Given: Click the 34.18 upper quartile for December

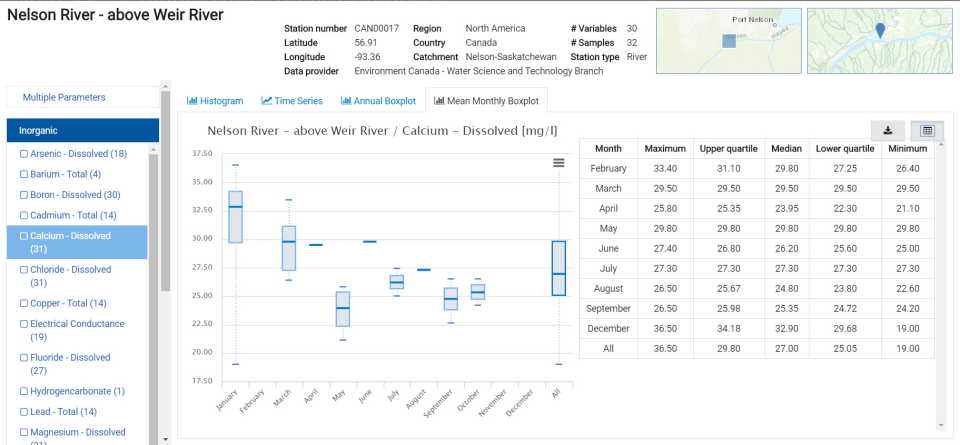Looking at the screenshot, I should tap(729, 329).
